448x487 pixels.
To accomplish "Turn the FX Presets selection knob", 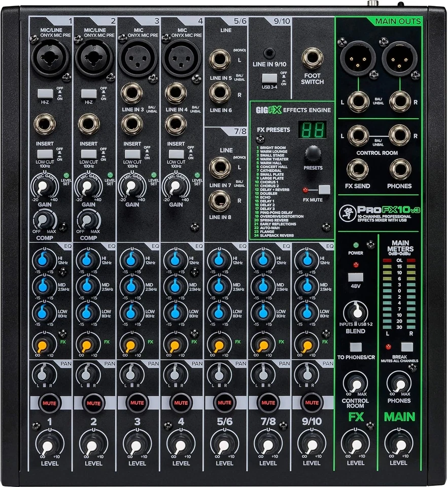I will pyautogui.click(x=314, y=152).
